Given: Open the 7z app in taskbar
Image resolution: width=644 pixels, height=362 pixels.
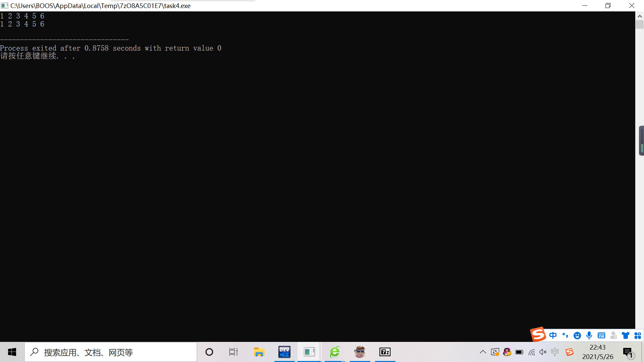Looking at the screenshot, I should click(385, 352).
